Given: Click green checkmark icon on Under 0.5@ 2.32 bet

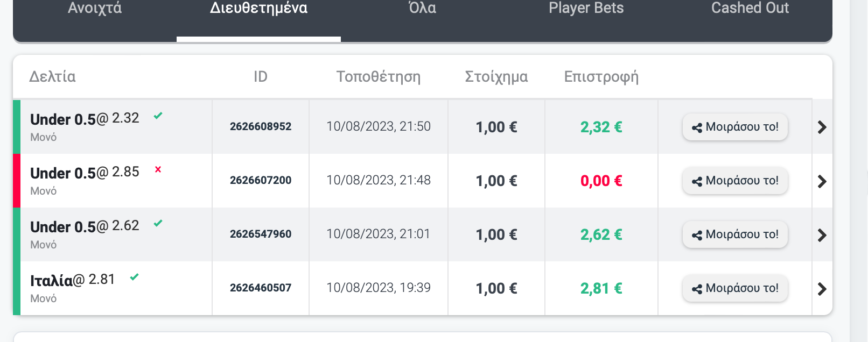Looking at the screenshot, I should (158, 116).
